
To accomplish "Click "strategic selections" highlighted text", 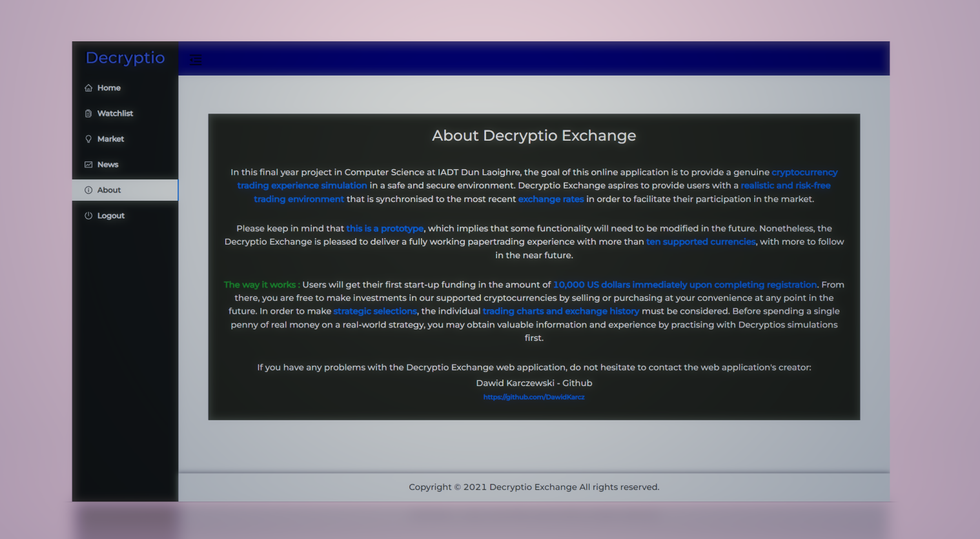I will [x=375, y=311].
